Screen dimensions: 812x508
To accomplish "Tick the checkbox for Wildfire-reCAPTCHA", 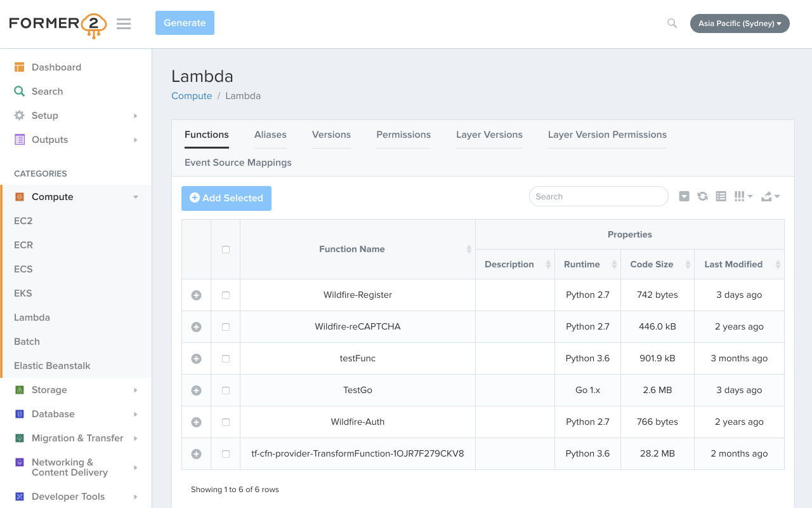I will pyautogui.click(x=226, y=327).
